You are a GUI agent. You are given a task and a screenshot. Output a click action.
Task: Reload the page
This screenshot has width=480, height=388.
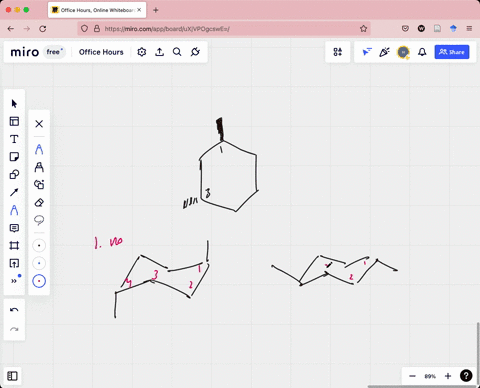(43, 29)
